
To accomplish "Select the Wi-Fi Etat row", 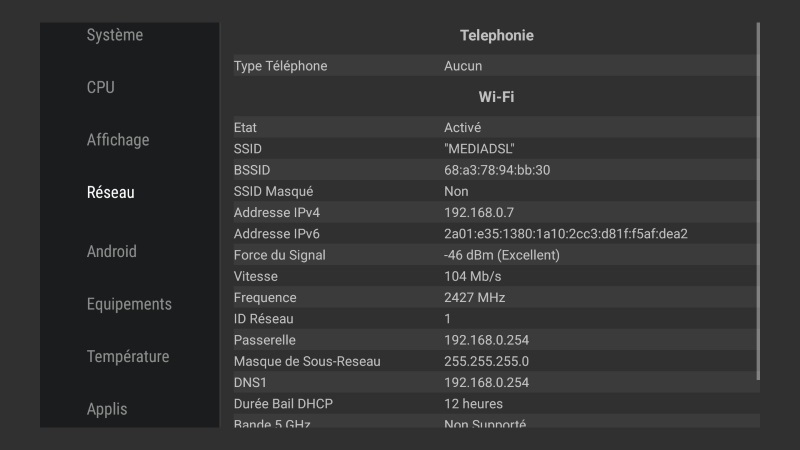I will (x=495, y=128).
